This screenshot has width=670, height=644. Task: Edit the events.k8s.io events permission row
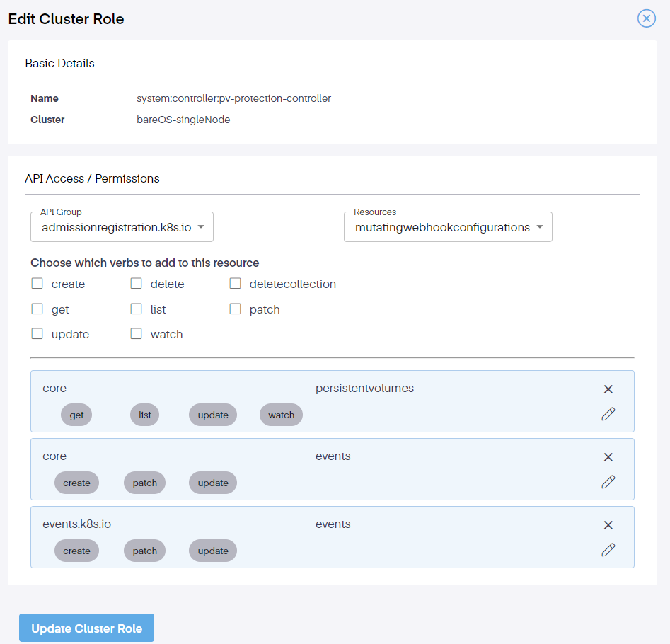coord(608,550)
